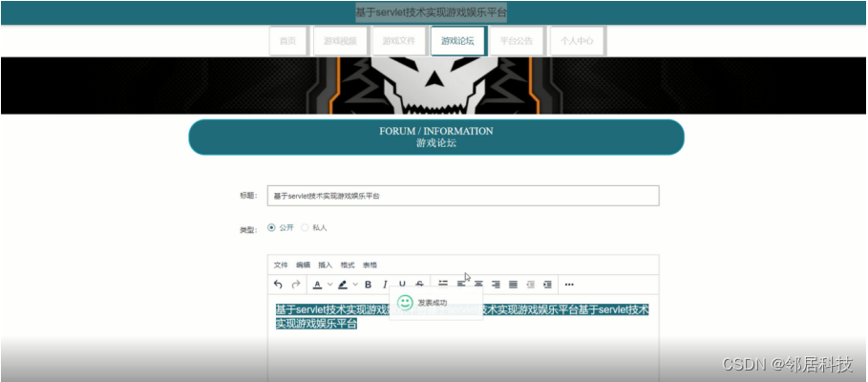Align text right
The image size is (868, 382).
pyautogui.click(x=496, y=285)
